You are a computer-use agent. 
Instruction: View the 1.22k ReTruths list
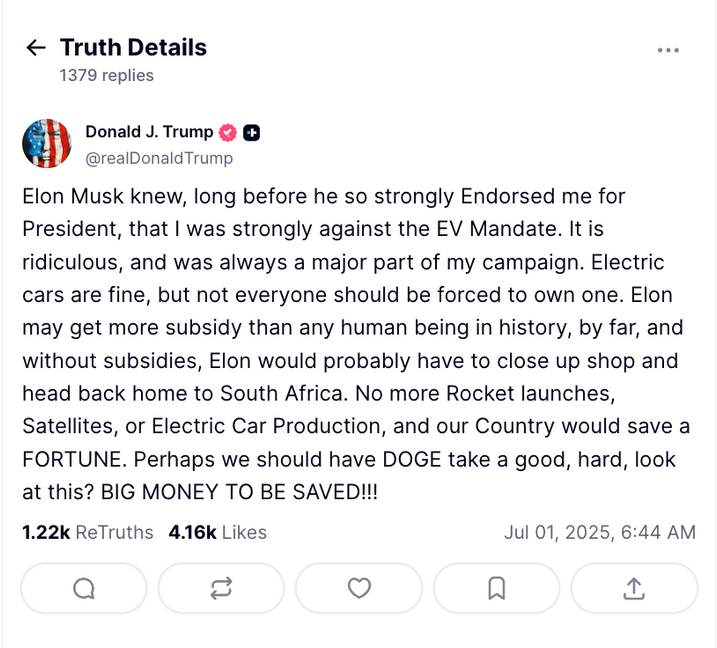point(88,532)
